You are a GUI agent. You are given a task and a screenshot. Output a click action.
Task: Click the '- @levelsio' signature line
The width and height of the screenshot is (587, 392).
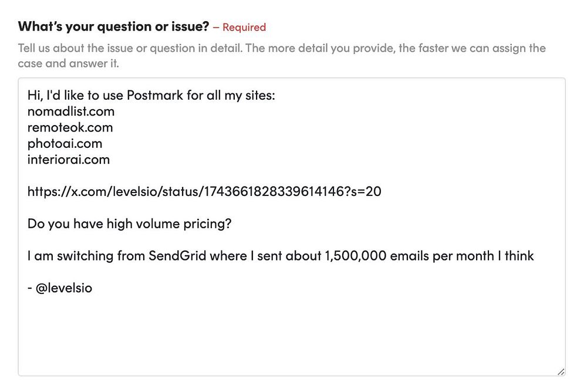point(59,288)
